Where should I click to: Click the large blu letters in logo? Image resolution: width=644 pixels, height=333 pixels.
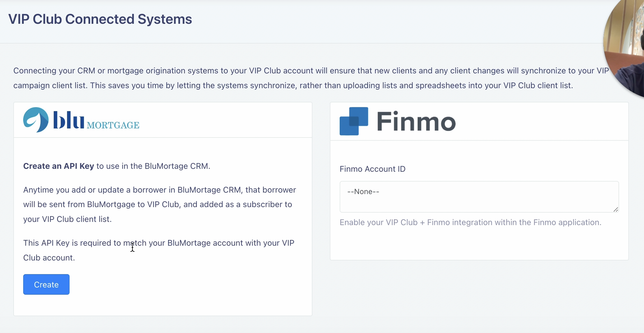69,120
